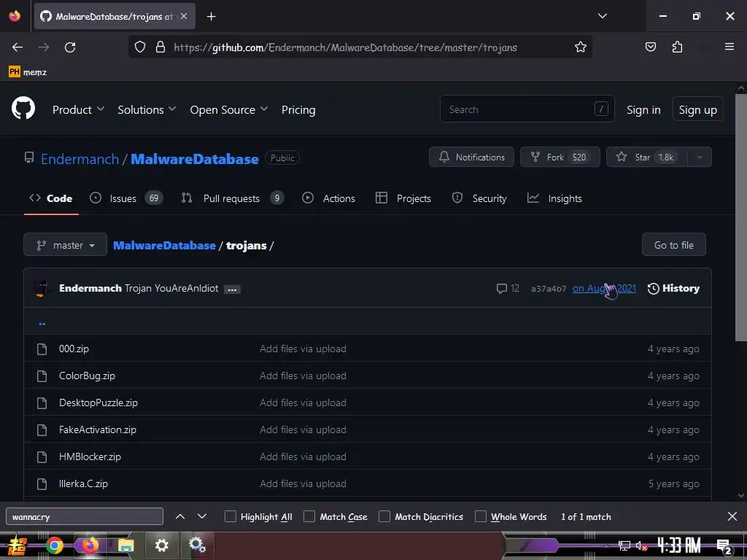Click the 12 comments icon
The width and height of the screenshot is (747, 560).
pyautogui.click(x=508, y=288)
